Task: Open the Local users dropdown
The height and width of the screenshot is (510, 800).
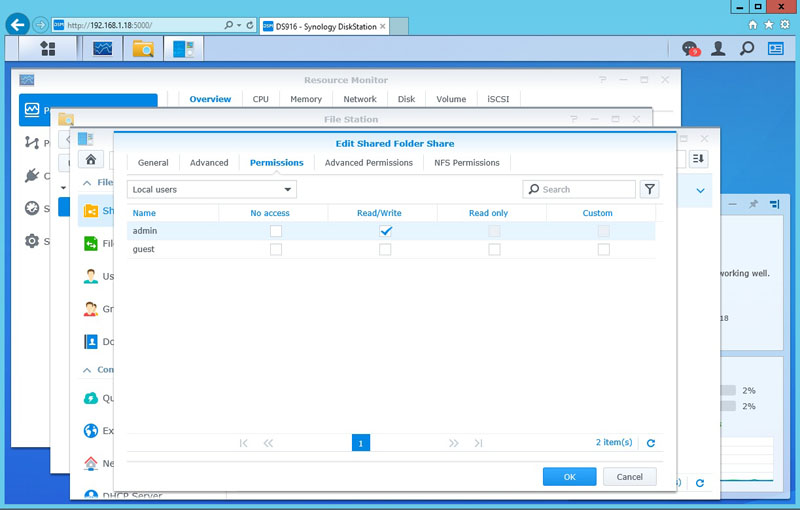Action: (x=211, y=189)
